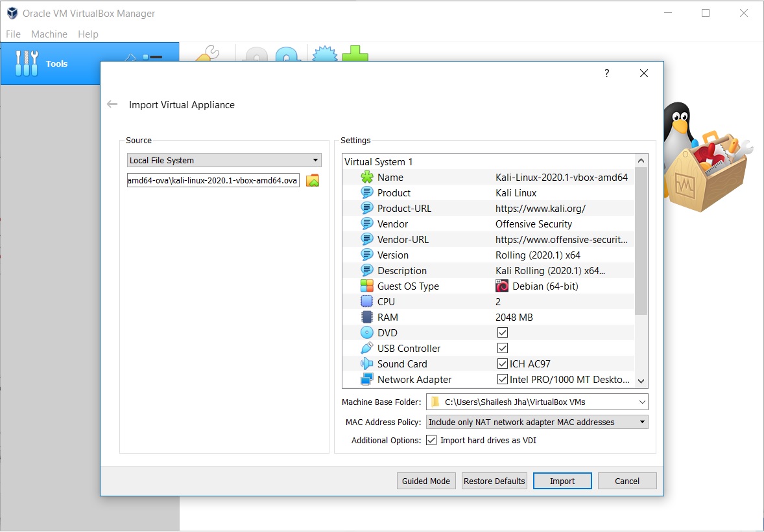Image resolution: width=764 pixels, height=532 pixels.
Task: Click the help question mark in dialog
Action: tap(606, 73)
